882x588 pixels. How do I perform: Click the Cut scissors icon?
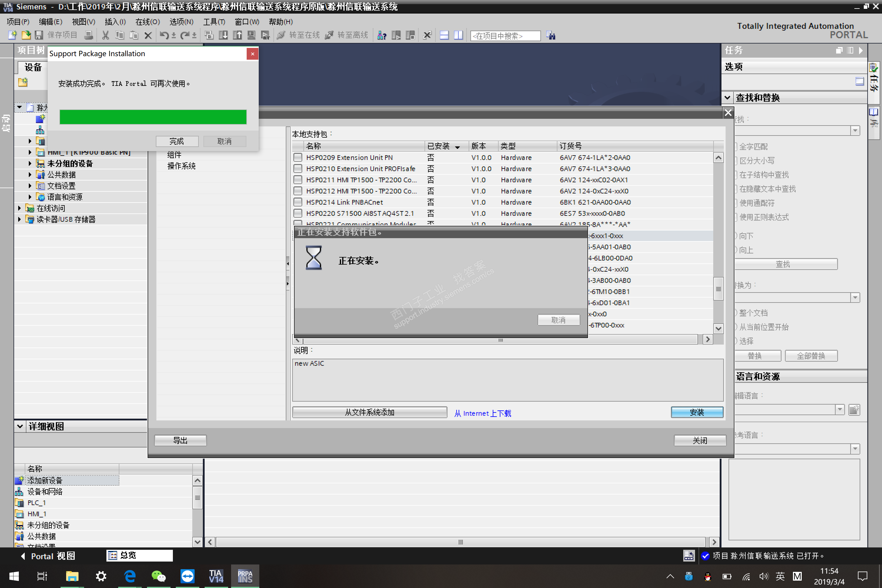[105, 35]
